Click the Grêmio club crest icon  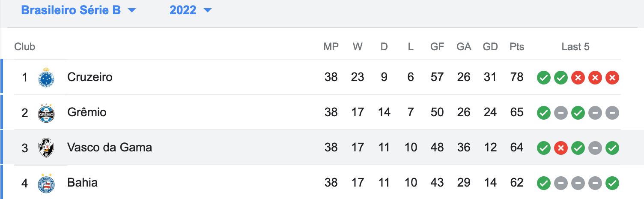46,112
